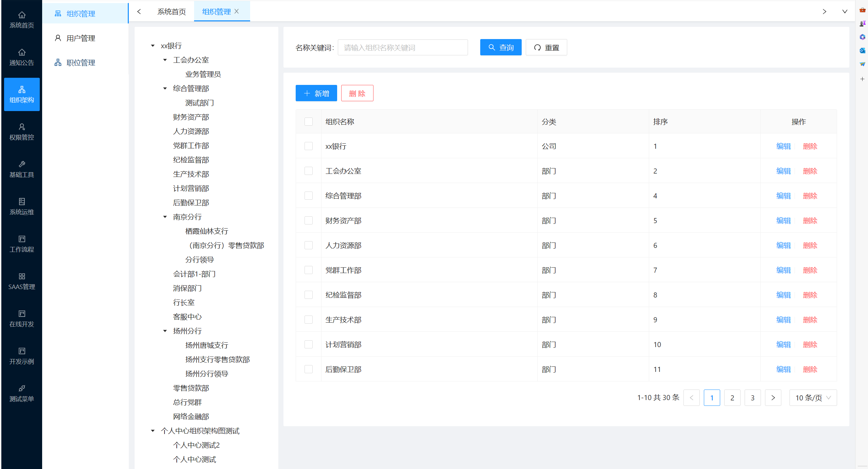Screen dimensions: 868x469
Task: Open the tab options dropdown chevron
Action: tap(845, 12)
